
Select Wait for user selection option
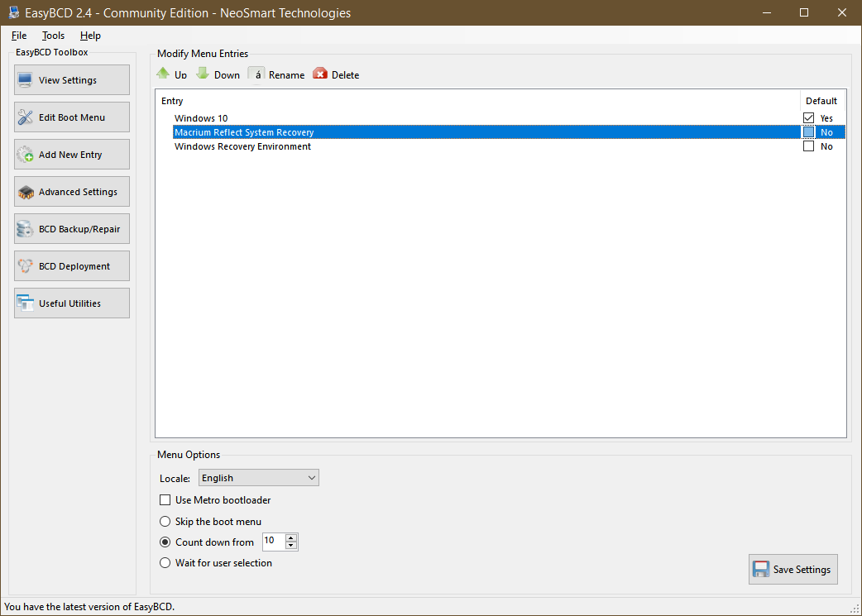point(165,563)
